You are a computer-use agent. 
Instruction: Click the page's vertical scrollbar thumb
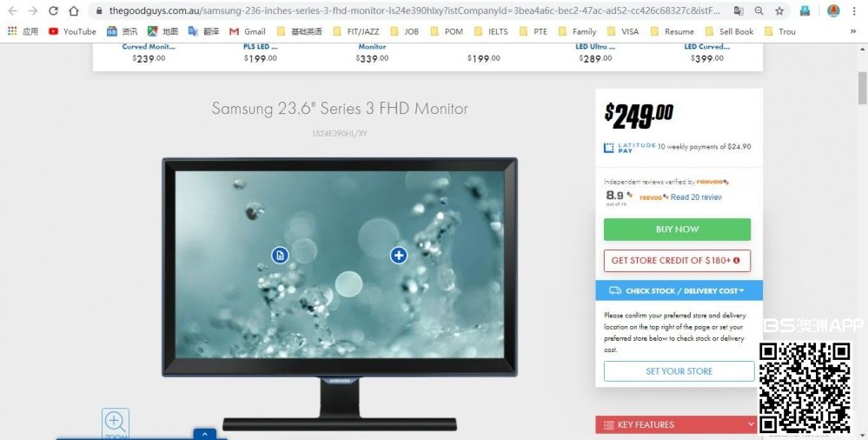coord(863,88)
